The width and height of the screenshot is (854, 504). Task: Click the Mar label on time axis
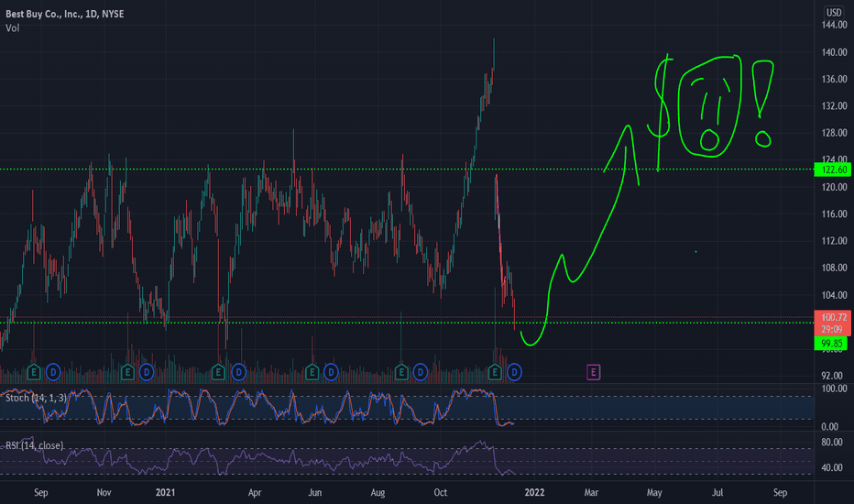click(x=591, y=493)
